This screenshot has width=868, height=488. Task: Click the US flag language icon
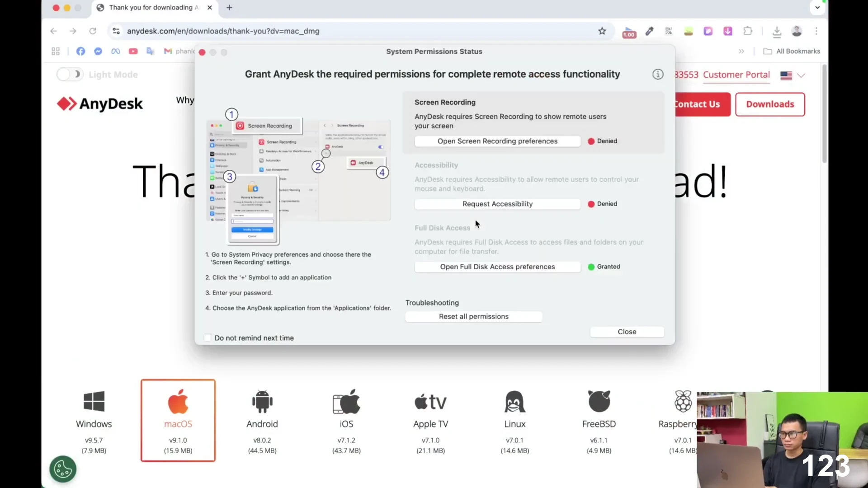click(x=786, y=75)
